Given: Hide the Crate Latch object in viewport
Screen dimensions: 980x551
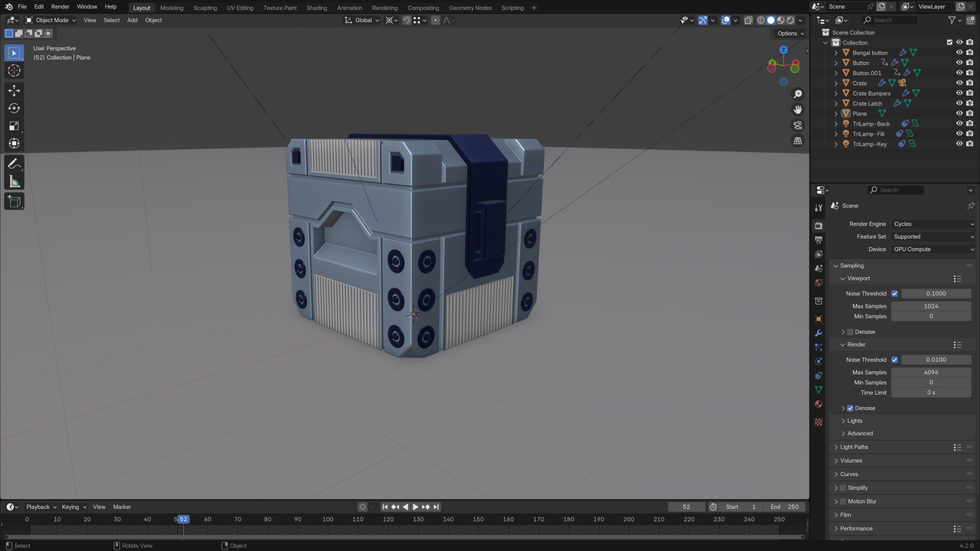Looking at the screenshot, I should (x=959, y=103).
